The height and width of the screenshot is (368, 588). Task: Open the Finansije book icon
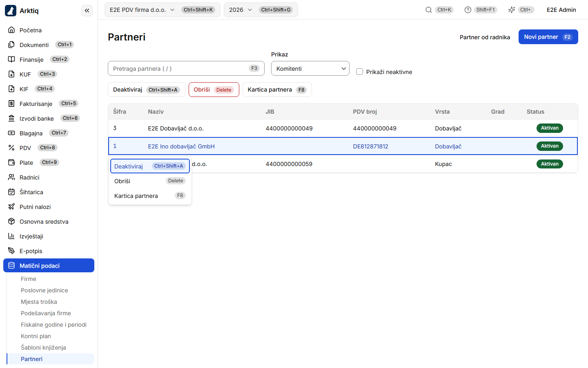click(11, 60)
